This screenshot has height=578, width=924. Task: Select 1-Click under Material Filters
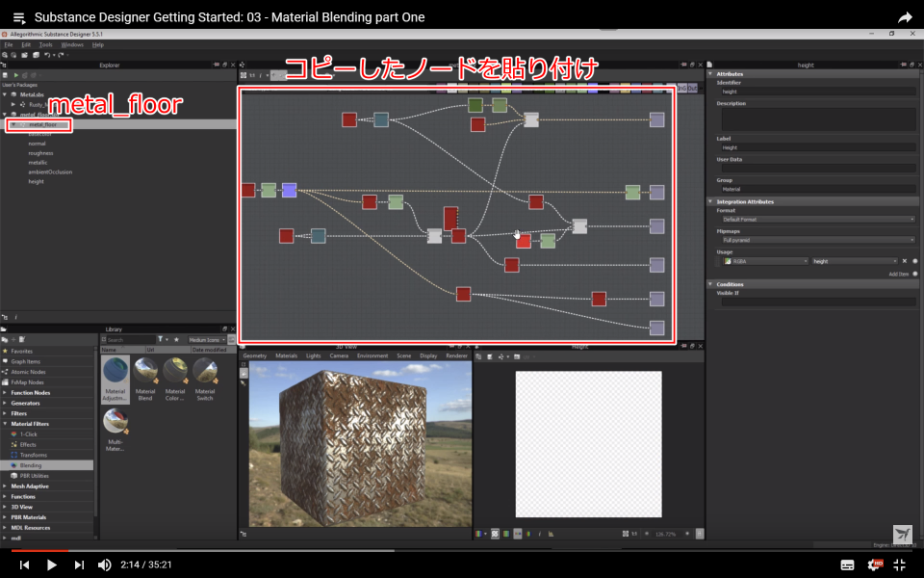pyautogui.click(x=28, y=434)
